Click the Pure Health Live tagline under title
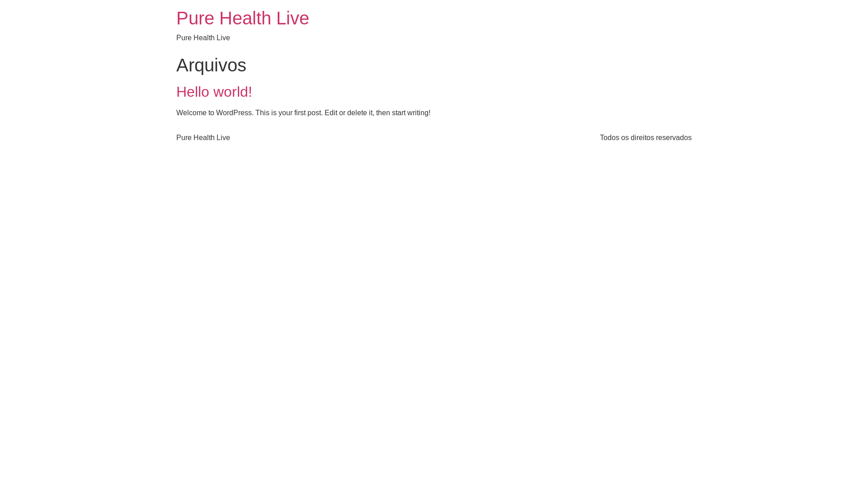Image resolution: width=868 pixels, height=488 pixels. pyautogui.click(x=203, y=38)
